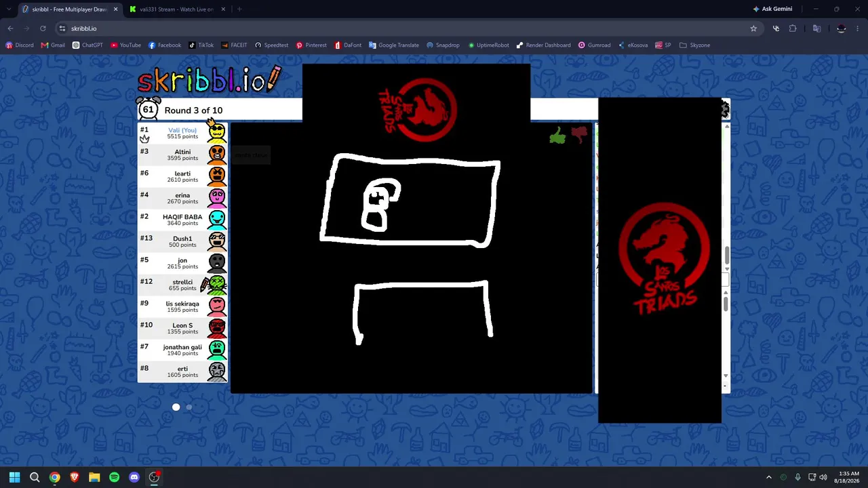Viewport: 868px width, 488px height.
Task: Open the browser extensions puzzle icon
Action: [x=793, y=28]
